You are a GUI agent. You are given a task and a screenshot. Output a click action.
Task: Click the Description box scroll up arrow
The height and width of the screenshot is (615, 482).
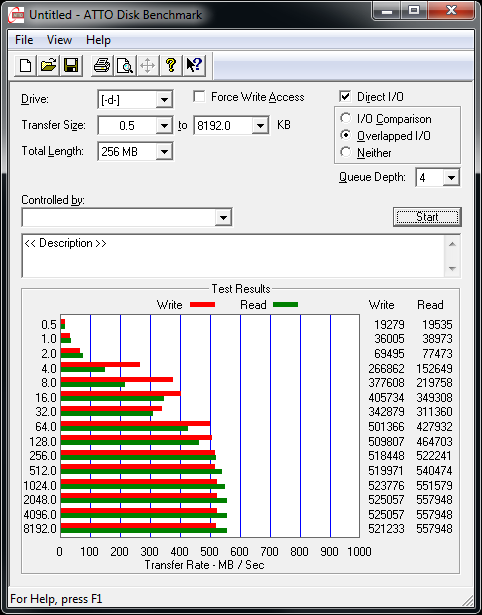click(x=452, y=244)
